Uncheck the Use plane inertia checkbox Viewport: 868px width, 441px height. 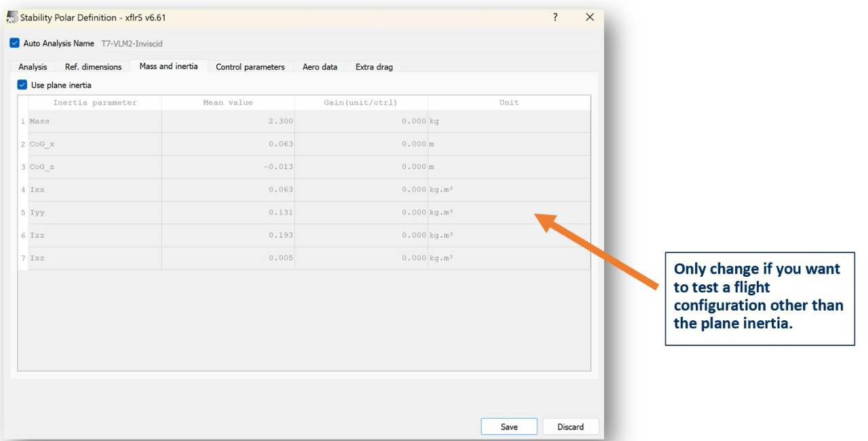coord(22,85)
